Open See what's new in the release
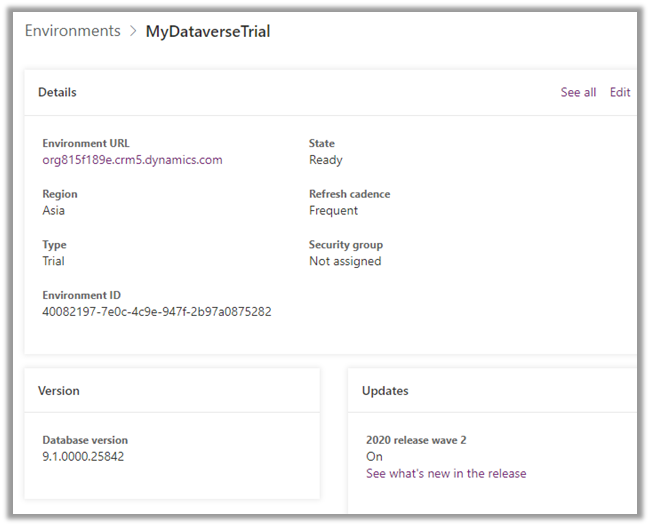 pyautogui.click(x=445, y=473)
